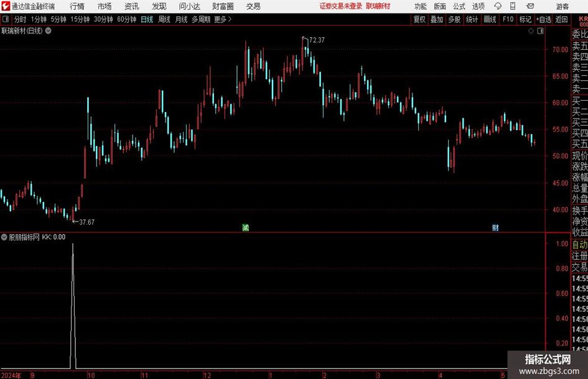Click the 统计 toolbar button

point(472,19)
